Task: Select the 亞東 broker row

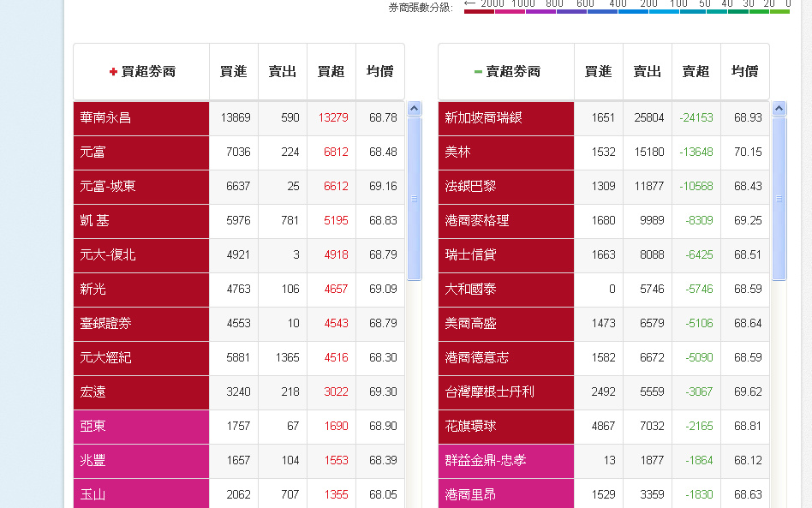Action: [239, 426]
